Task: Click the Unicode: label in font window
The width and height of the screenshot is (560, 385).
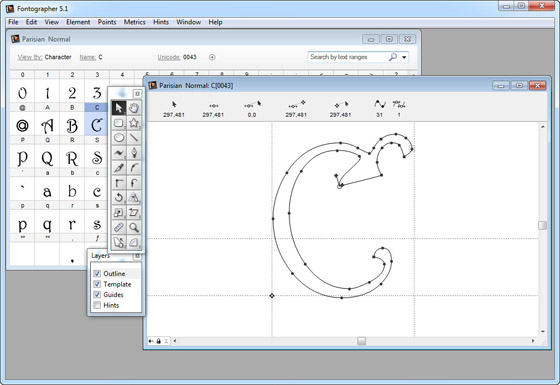Action: coord(169,57)
